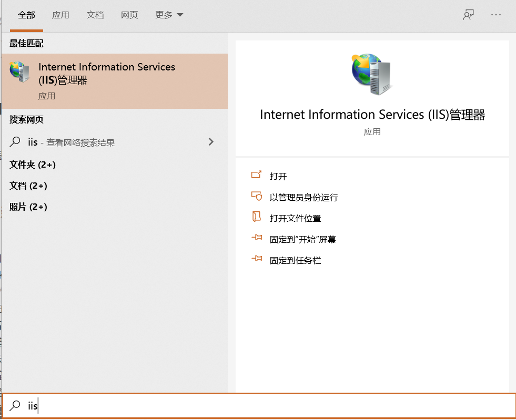
Task: Click the pin icon beside 固定到"开始"屏幕
Action: [257, 238]
